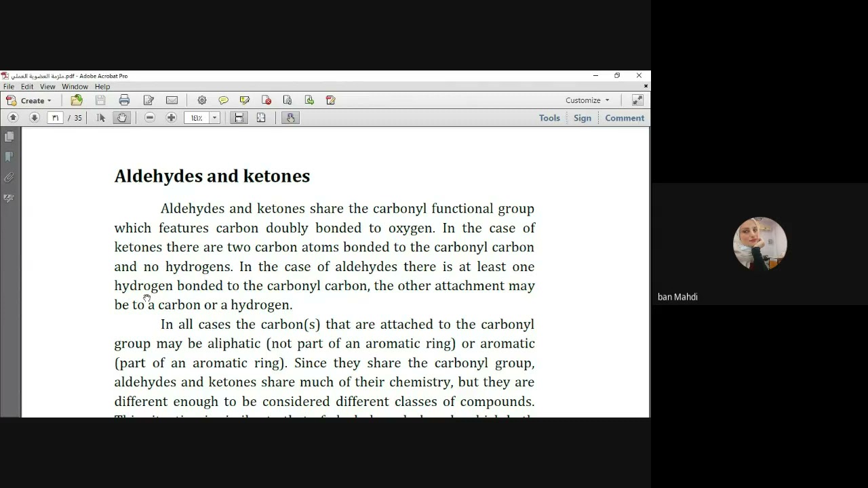
Task: Enable scrolling fit-width mode icon
Action: coord(239,118)
